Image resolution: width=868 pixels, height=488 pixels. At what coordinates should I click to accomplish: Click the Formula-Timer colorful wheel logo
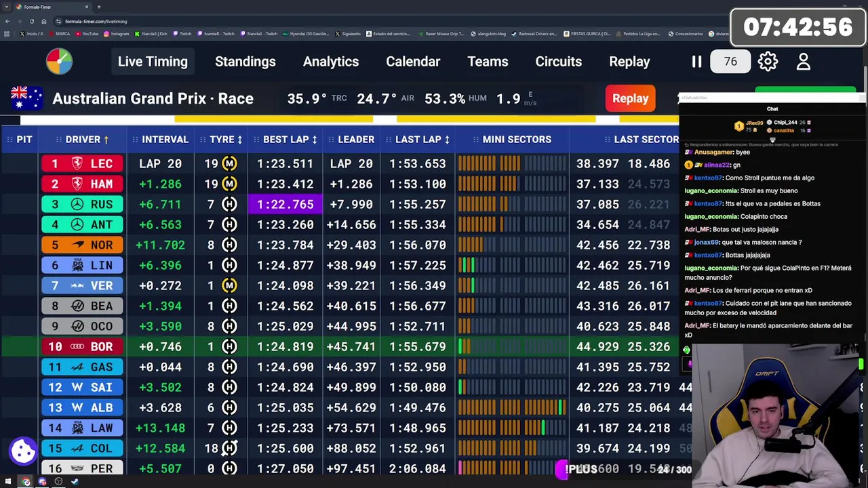tap(59, 62)
